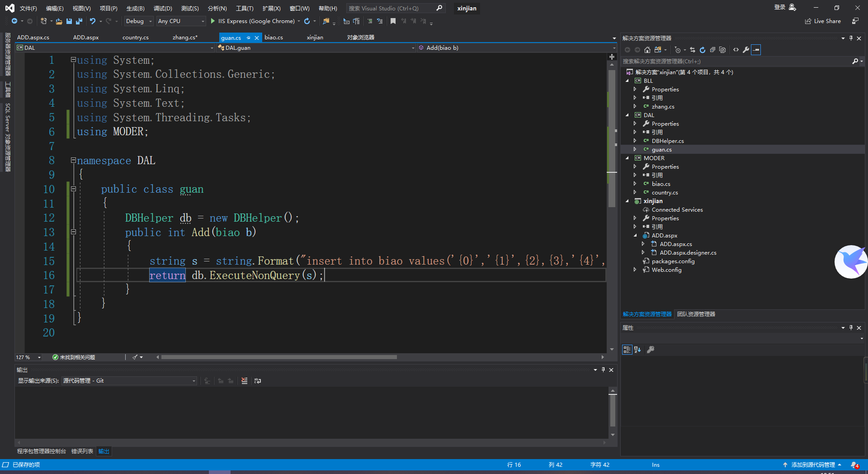Viewport: 868px width, 474px height.
Task: Save the current file with the Save icon
Action: click(x=69, y=21)
